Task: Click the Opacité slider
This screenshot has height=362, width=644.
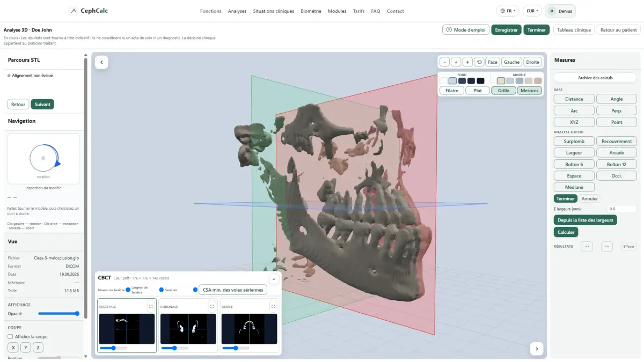Action: tap(58, 314)
